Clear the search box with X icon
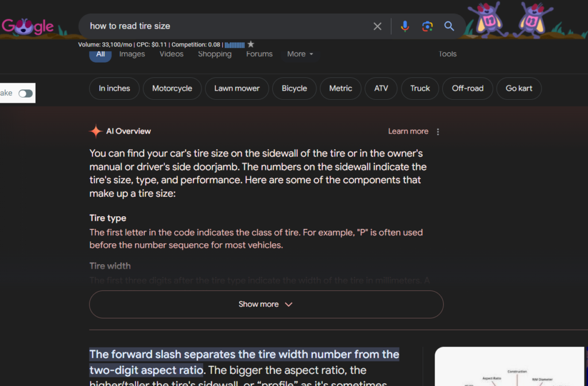Viewport: 588px width, 386px height. (377, 26)
